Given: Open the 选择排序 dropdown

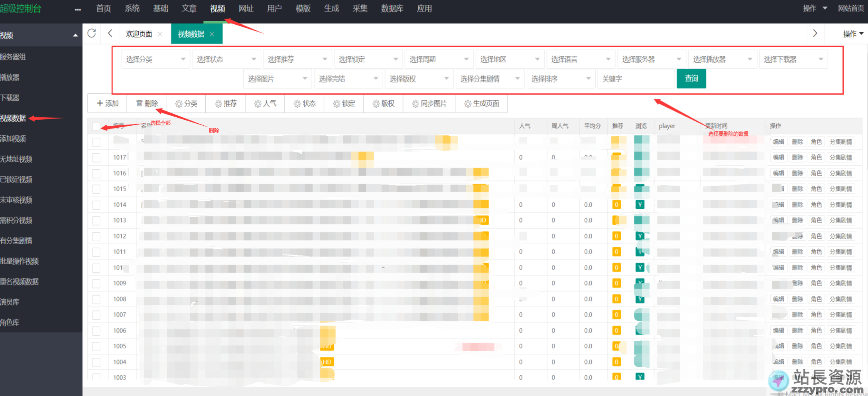Looking at the screenshot, I should (x=560, y=79).
